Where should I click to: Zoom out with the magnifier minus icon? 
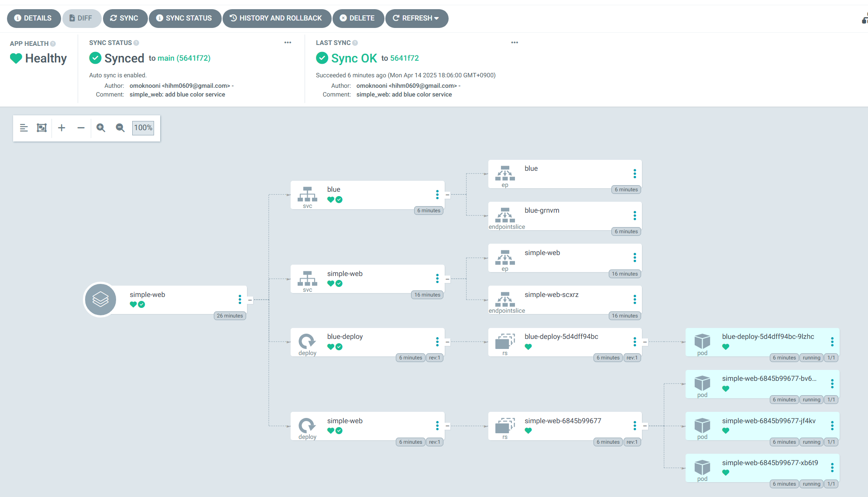[120, 128]
